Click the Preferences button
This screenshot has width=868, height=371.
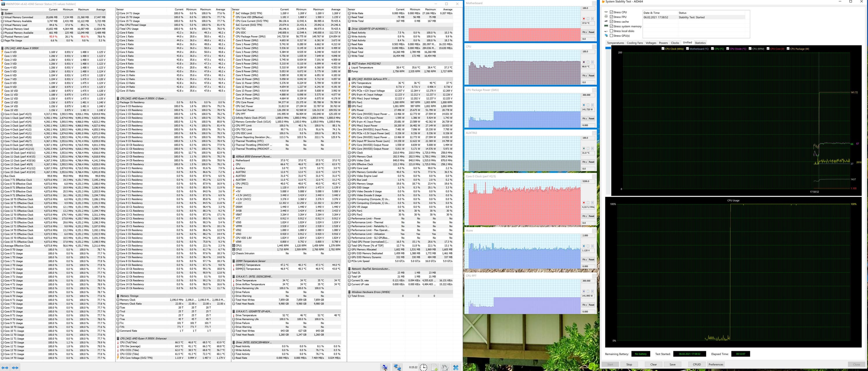point(716,364)
